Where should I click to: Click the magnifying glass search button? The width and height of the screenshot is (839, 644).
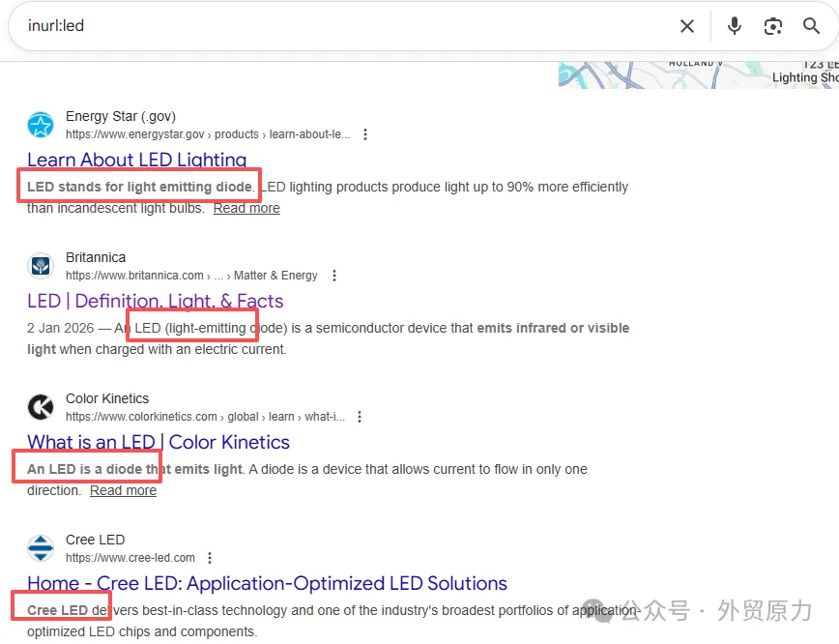pos(812,26)
